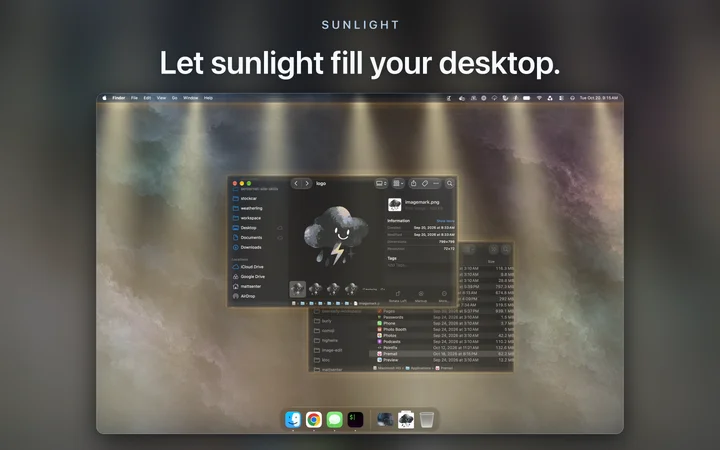
Task: Click Show More link in Information section
Action: (x=445, y=221)
